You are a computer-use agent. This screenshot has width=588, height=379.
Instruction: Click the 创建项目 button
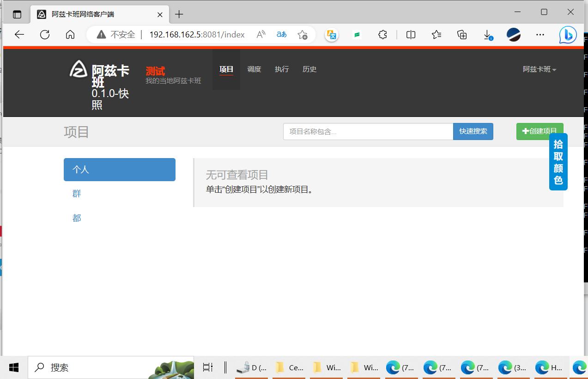[x=540, y=131]
